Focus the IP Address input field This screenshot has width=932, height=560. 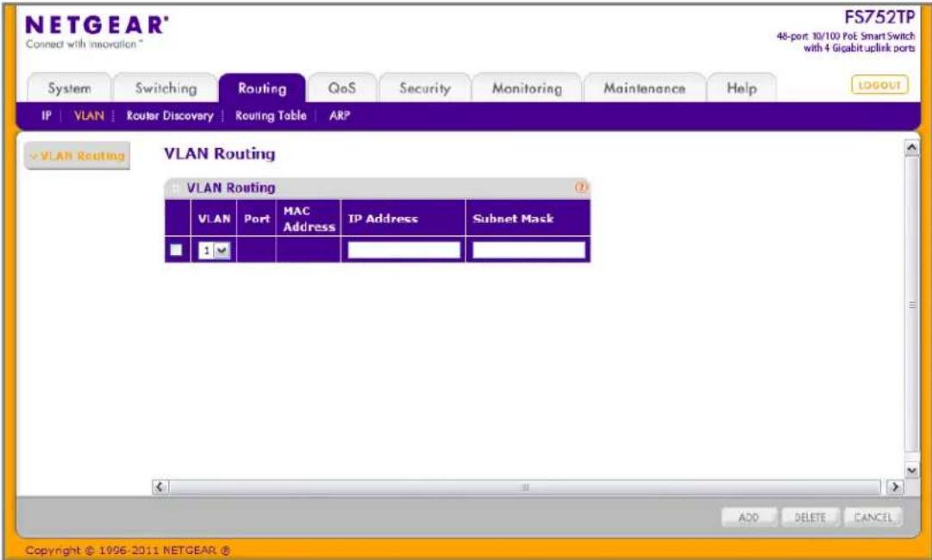coord(403,250)
